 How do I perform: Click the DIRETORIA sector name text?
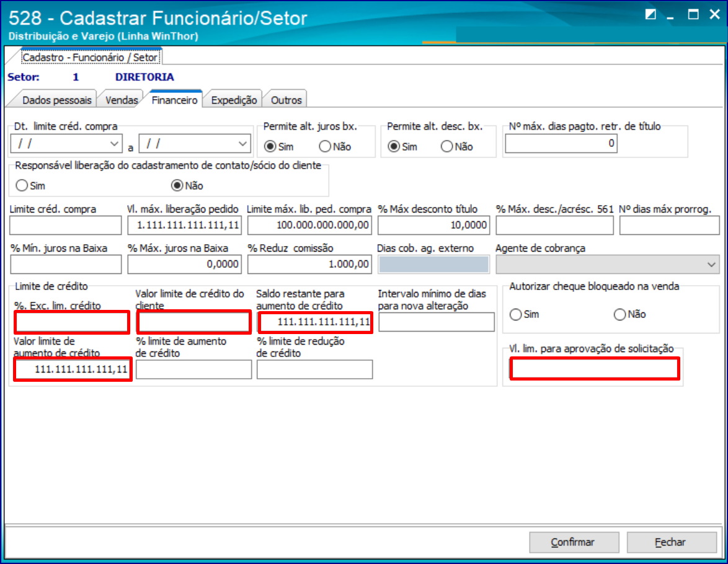pos(144,77)
